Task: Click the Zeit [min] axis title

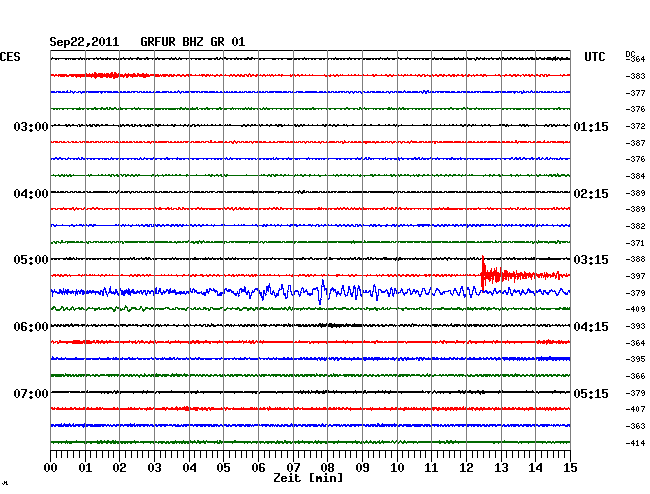Action: tap(308, 478)
